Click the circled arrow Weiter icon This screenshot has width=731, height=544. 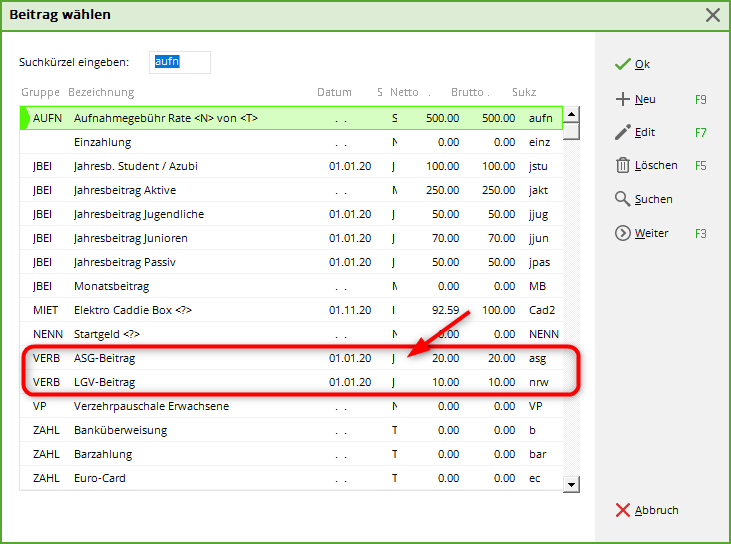(x=622, y=233)
